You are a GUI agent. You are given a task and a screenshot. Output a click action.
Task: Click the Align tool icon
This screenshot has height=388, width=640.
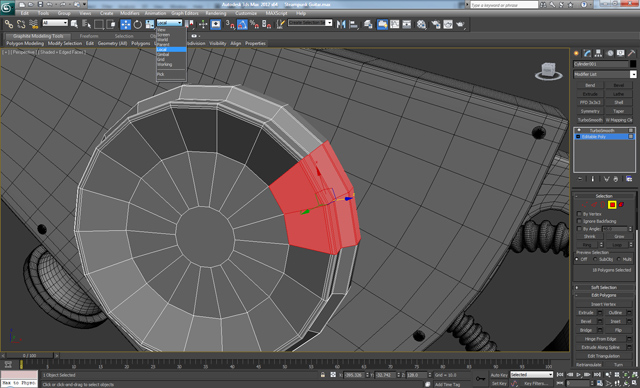click(353, 24)
